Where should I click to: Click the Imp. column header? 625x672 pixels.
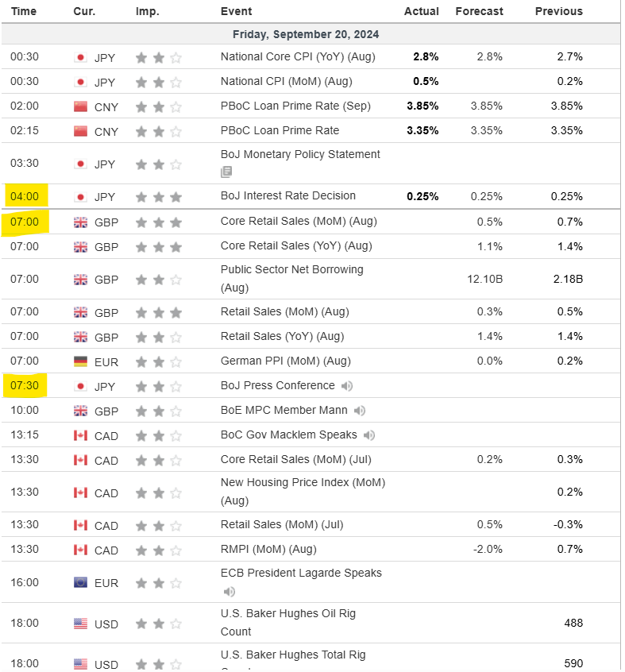coord(147,11)
